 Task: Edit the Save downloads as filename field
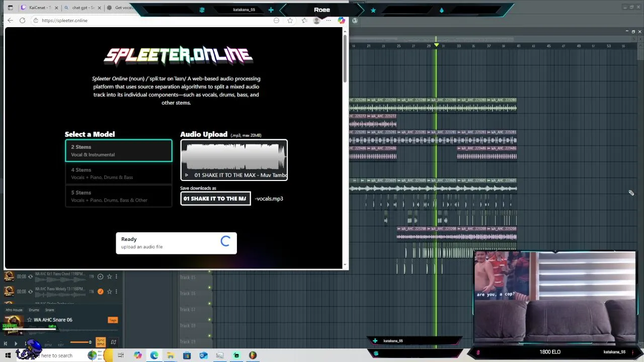pyautogui.click(x=215, y=199)
